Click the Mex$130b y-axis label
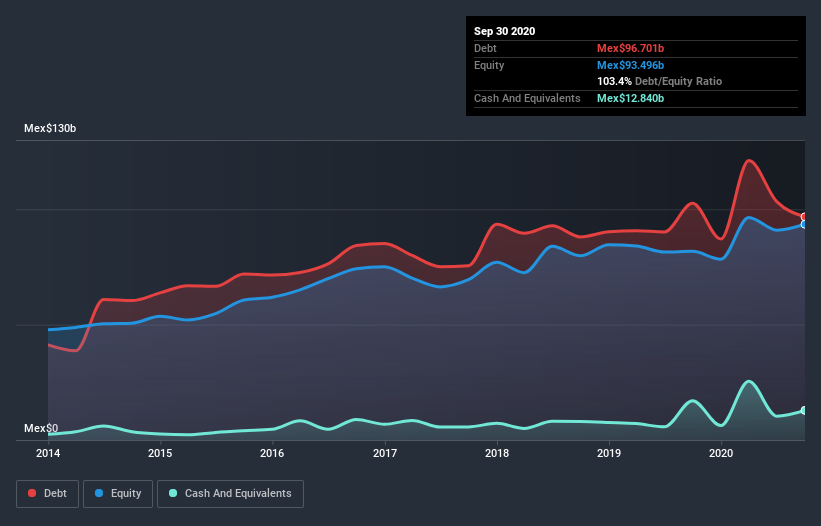 click(50, 128)
